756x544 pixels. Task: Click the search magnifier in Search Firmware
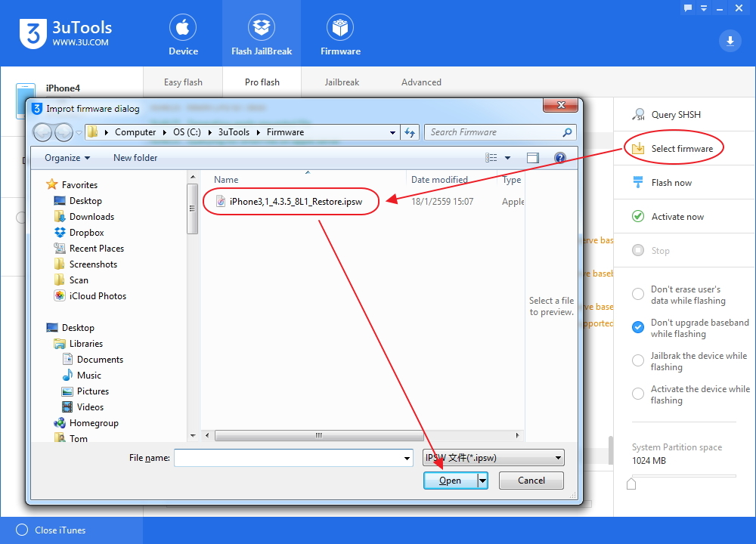point(567,132)
